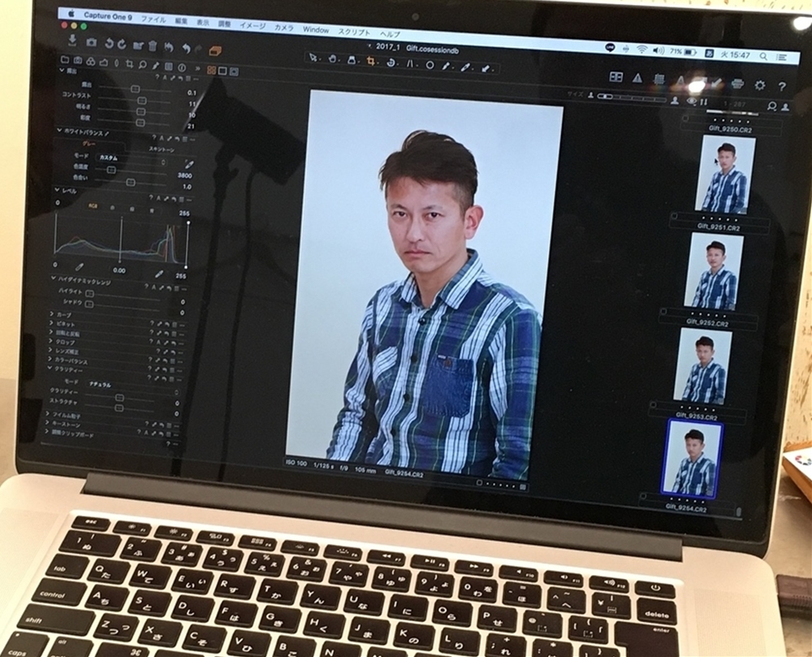The image size is (812, 657).
Task: Select the Pan hand cursor tool
Action: (333, 59)
